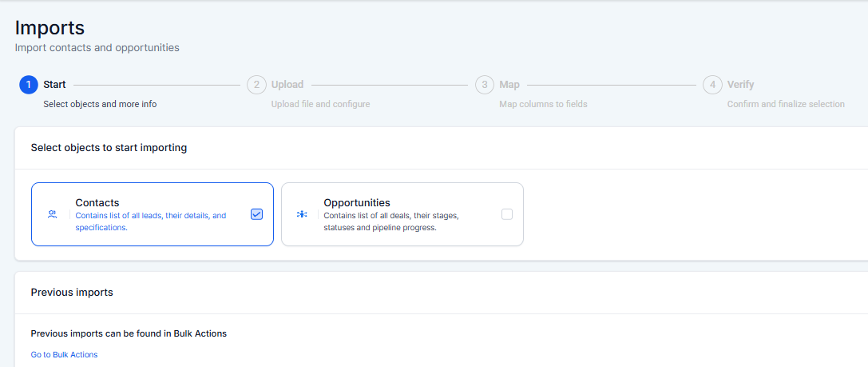Click the Contacts card description text
Screen dimensions: 868x367
[151, 221]
